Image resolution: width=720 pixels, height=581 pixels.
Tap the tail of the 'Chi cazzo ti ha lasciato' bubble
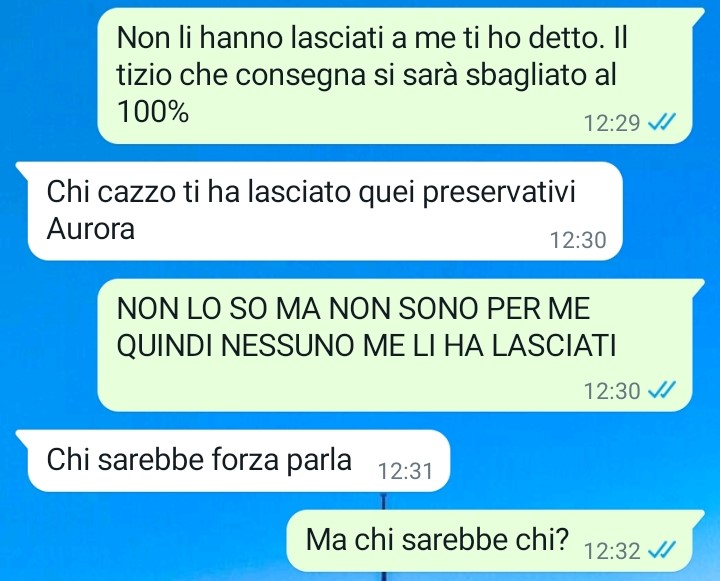click(x=23, y=169)
